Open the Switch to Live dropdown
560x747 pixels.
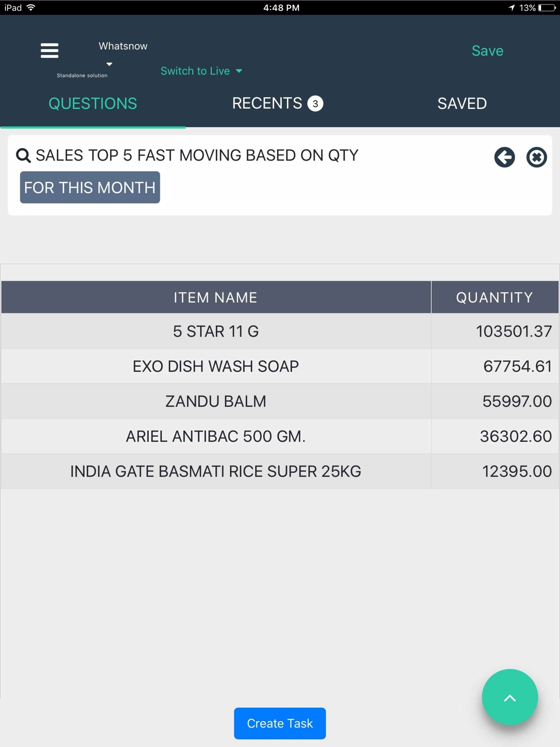(x=201, y=71)
